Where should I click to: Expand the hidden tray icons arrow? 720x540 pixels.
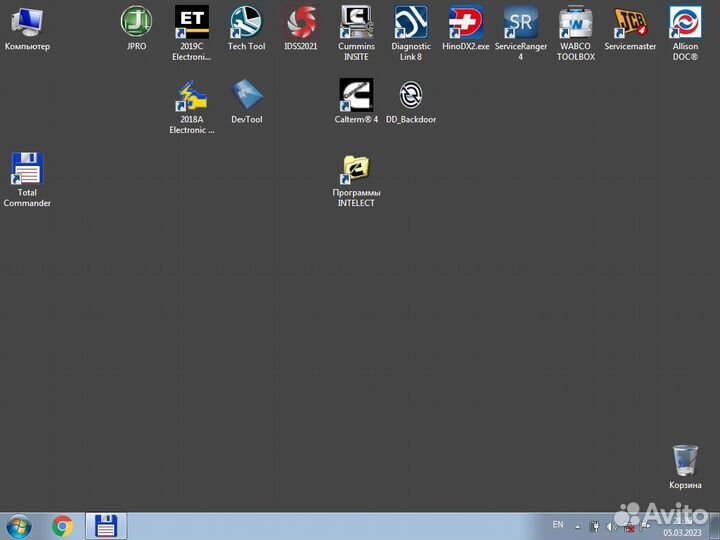coord(578,526)
